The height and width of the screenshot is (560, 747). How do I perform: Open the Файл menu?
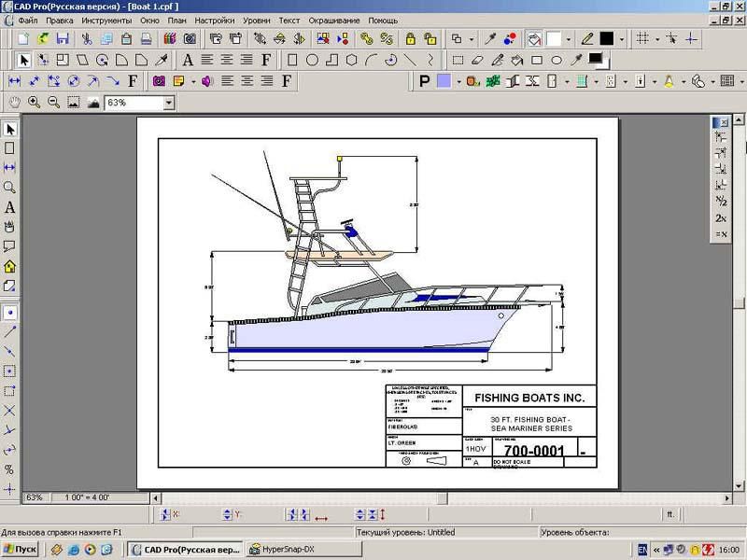point(28,20)
